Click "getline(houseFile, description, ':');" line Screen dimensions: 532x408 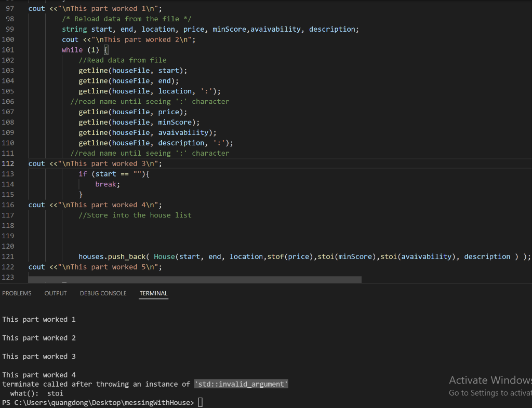click(x=156, y=143)
